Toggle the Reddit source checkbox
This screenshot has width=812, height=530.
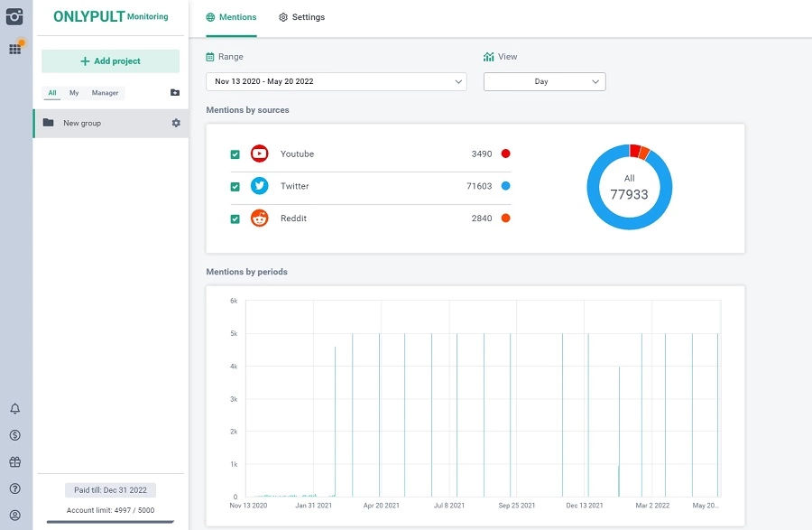[235, 219]
